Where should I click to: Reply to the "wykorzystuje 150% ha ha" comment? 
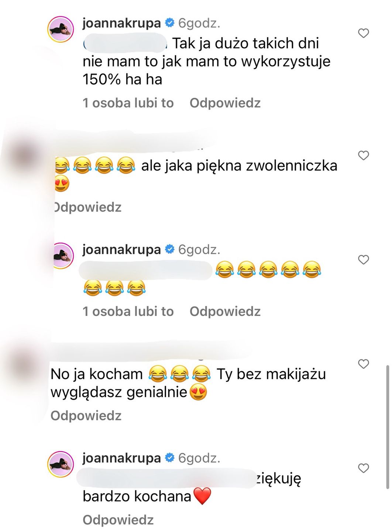pyautogui.click(x=225, y=103)
